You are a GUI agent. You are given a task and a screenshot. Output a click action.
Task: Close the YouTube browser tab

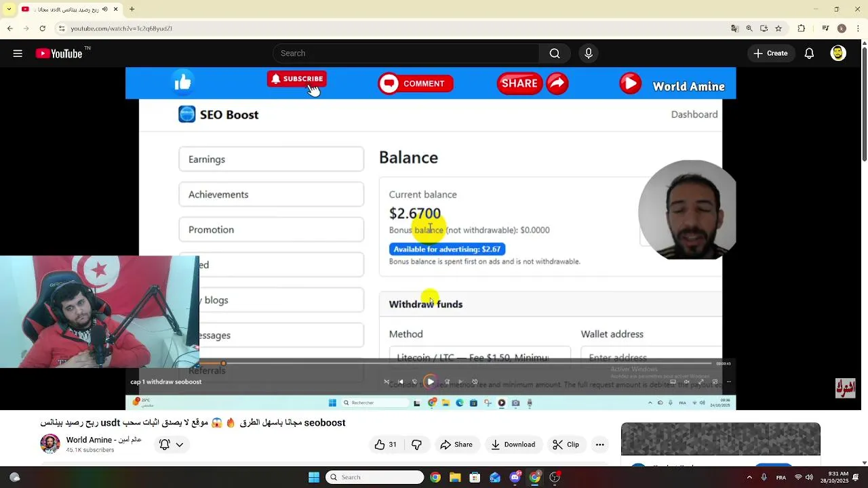[115, 9]
